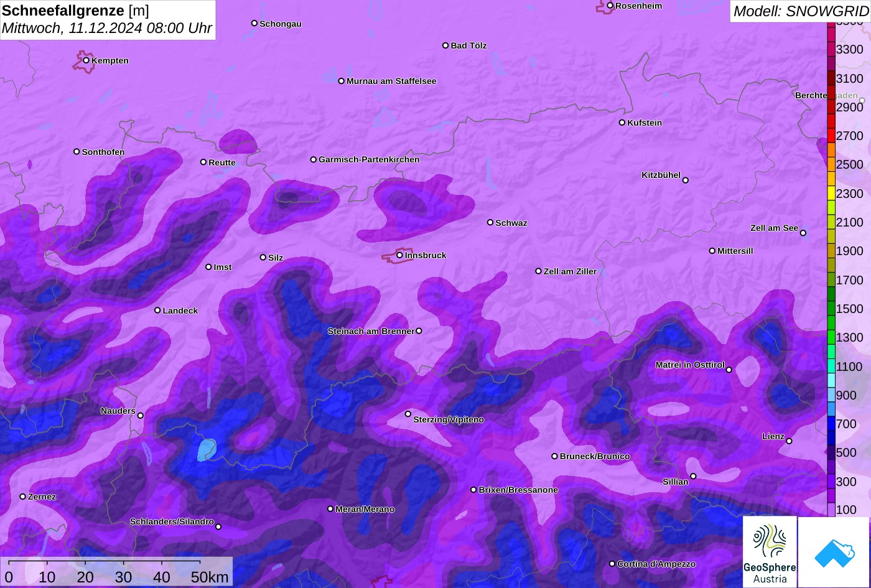Click the Cortina d'Ampezzo label
The image size is (871, 588).
pyautogui.click(x=656, y=564)
